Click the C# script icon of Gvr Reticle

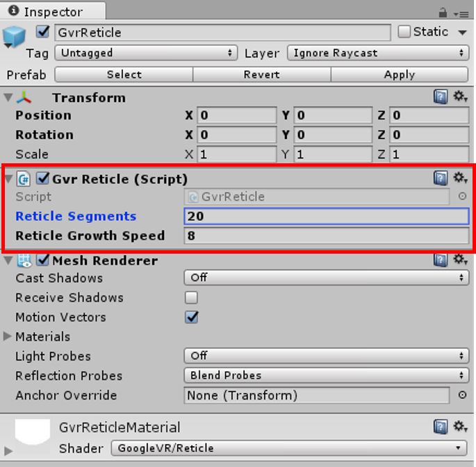[x=24, y=179]
